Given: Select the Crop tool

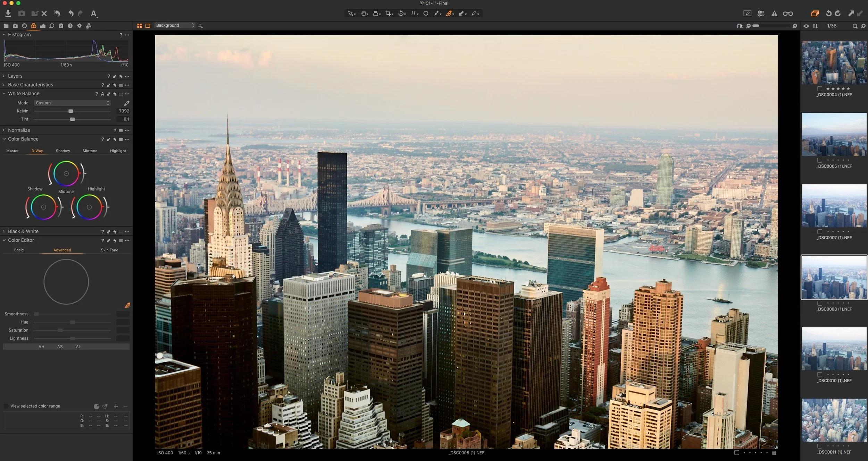Looking at the screenshot, I should [x=389, y=14].
